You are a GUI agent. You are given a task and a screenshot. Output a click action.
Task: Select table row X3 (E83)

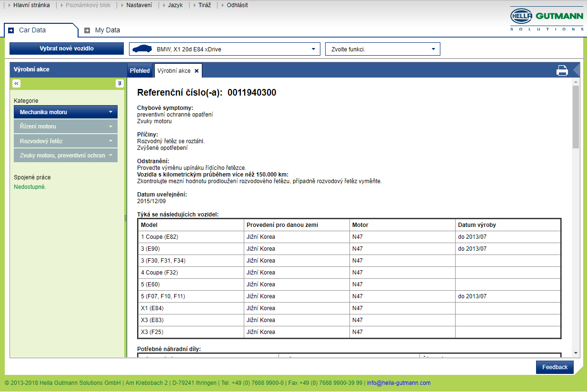point(349,320)
